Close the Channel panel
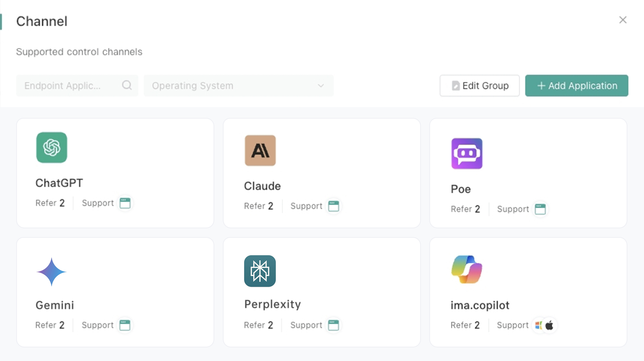This screenshot has width=644, height=361. click(623, 20)
